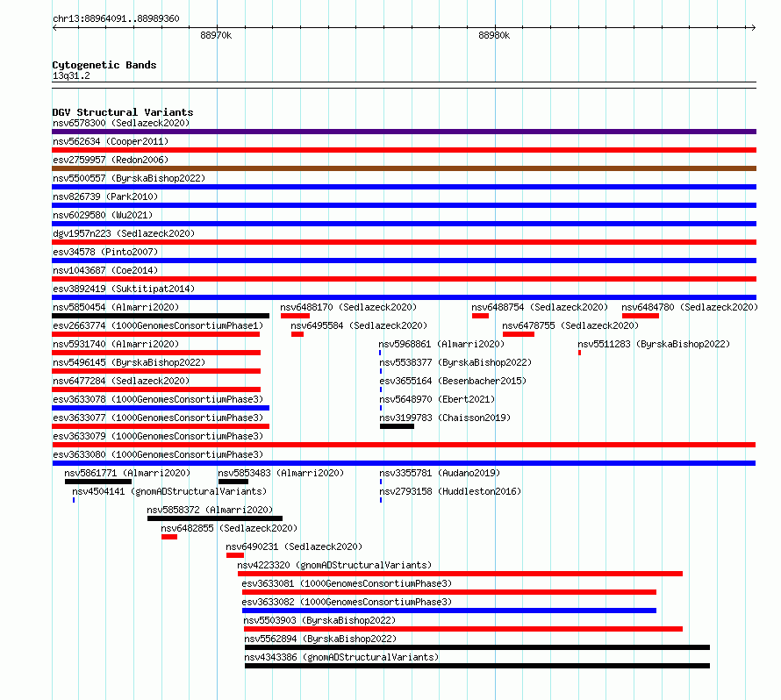Select the black nsv5850454 Almarri2020 bar
This screenshot has height=700, width=781.
pyautogui.click(x=161, y=316)
